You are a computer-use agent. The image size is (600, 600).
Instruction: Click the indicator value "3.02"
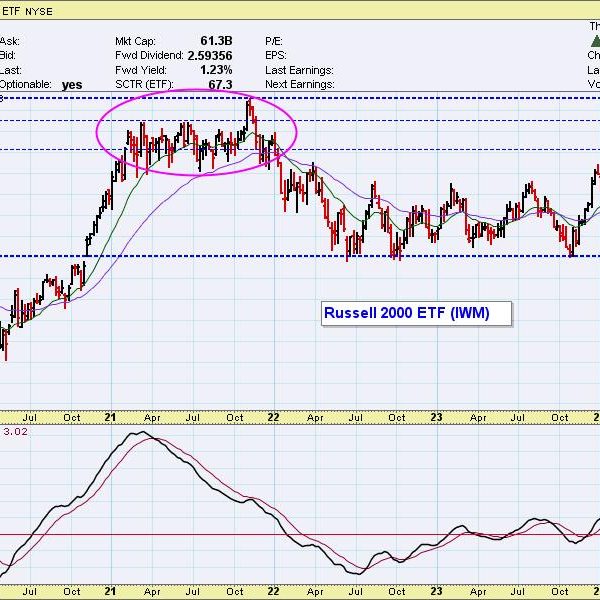coord(15,432)
